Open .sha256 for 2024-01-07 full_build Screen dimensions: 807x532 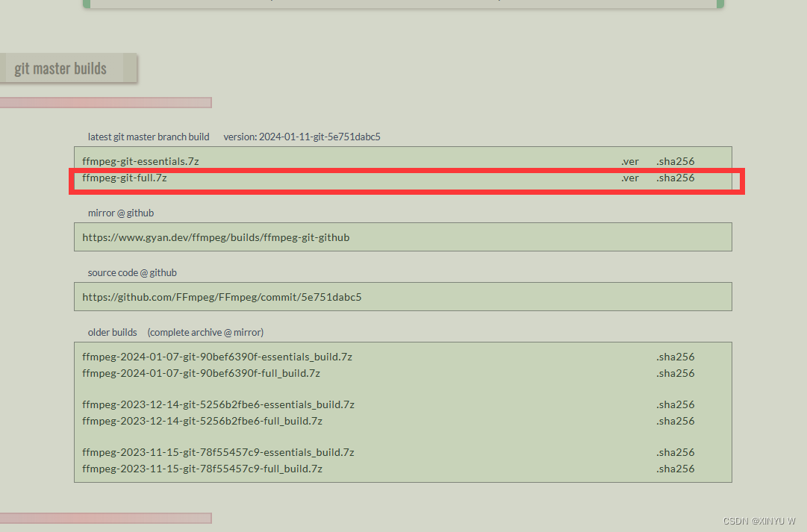click(676, 373)
